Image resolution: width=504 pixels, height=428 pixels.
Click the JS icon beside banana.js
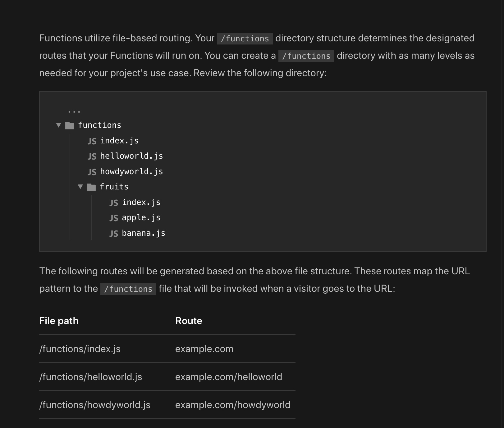click(x=114, y=234)
